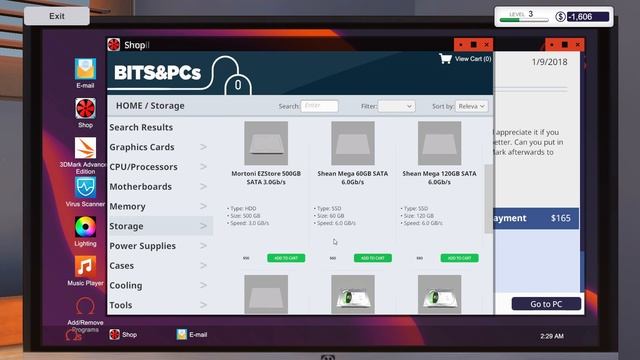Exit the computer screen view
The image size is (640, 360).
tap(57, 16)
